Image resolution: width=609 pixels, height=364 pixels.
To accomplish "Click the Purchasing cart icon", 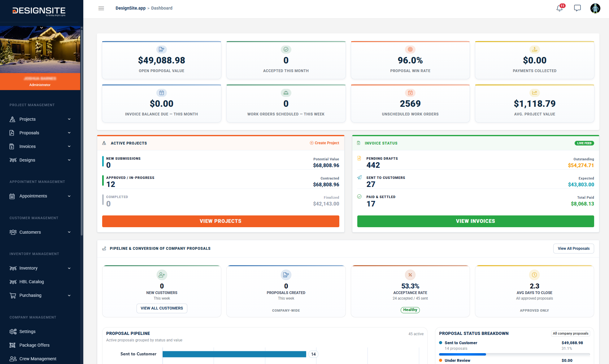I will tap(13, 296).
